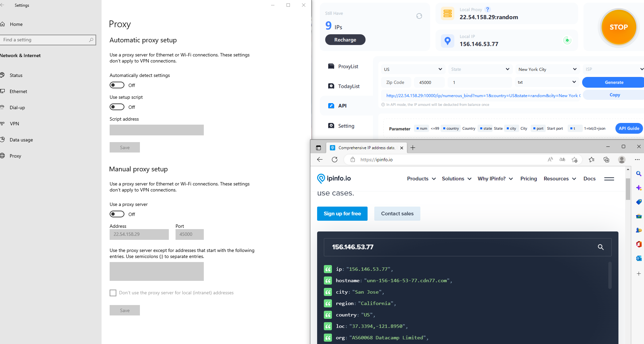Click the refresh IP balance icon
Screen dimensions: 644x344
[x=419, y=16]
